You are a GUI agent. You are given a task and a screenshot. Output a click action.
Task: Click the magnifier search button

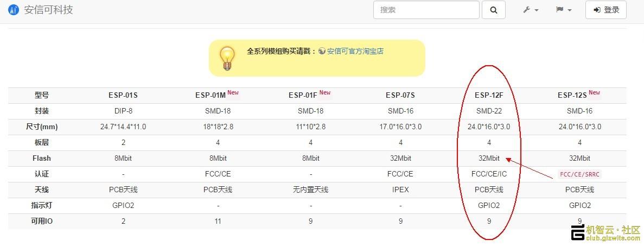[493, 10]
